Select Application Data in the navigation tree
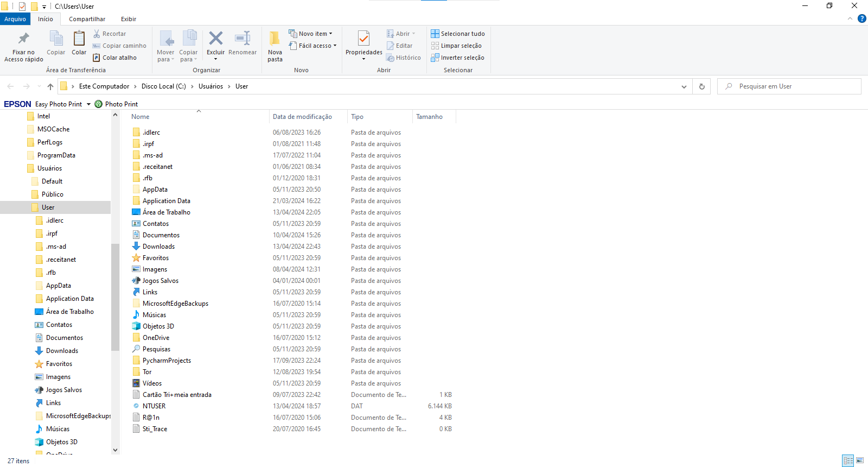The image size is (868, 467). coord(69,299)
